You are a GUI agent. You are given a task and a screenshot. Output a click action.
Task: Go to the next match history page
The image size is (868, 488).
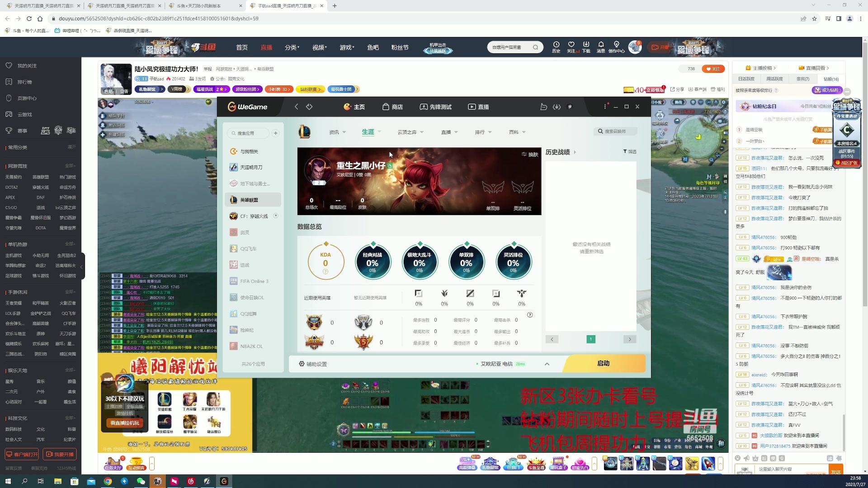point(630,339)
